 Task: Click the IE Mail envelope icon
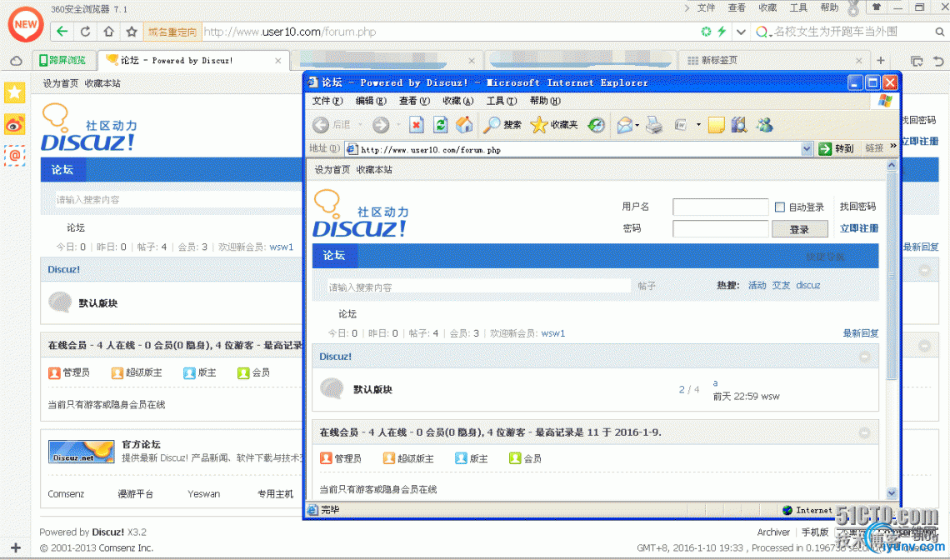(x=624, y=125)
